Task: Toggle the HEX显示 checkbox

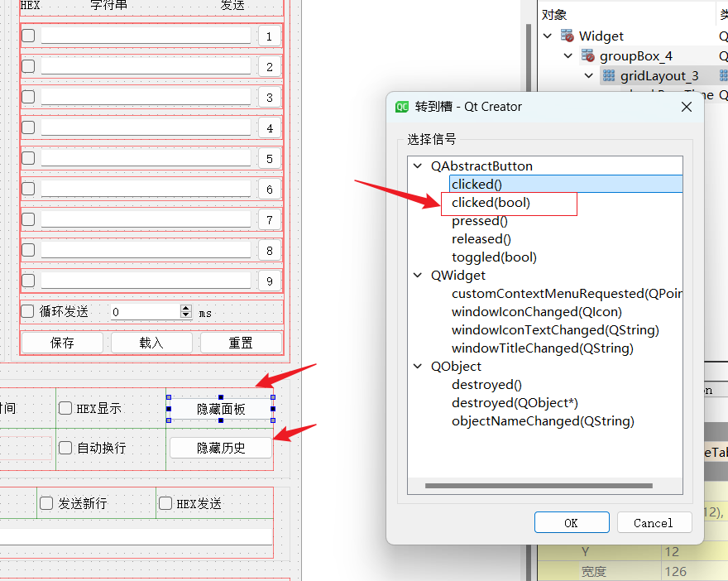Action: pos(65,408)
